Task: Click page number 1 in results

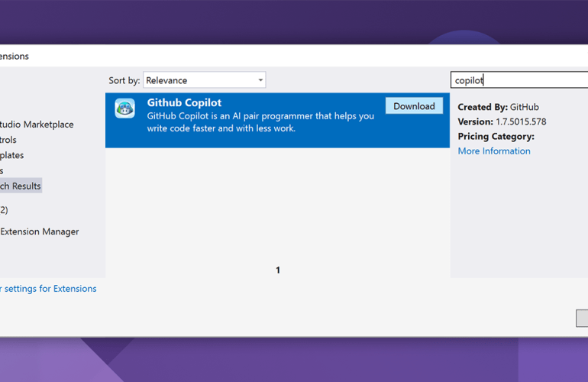Action: 278,270
